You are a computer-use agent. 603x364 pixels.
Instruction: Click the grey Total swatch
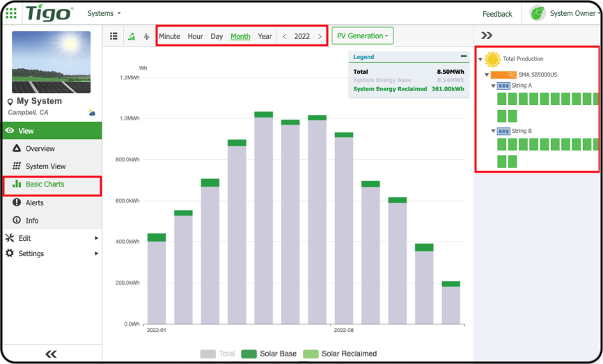[x=208, y=354]
